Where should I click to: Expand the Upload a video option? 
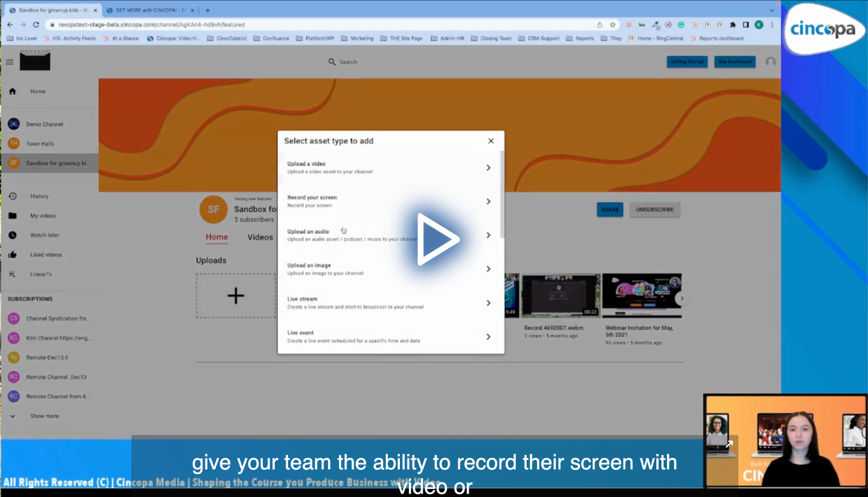[488, 168]
